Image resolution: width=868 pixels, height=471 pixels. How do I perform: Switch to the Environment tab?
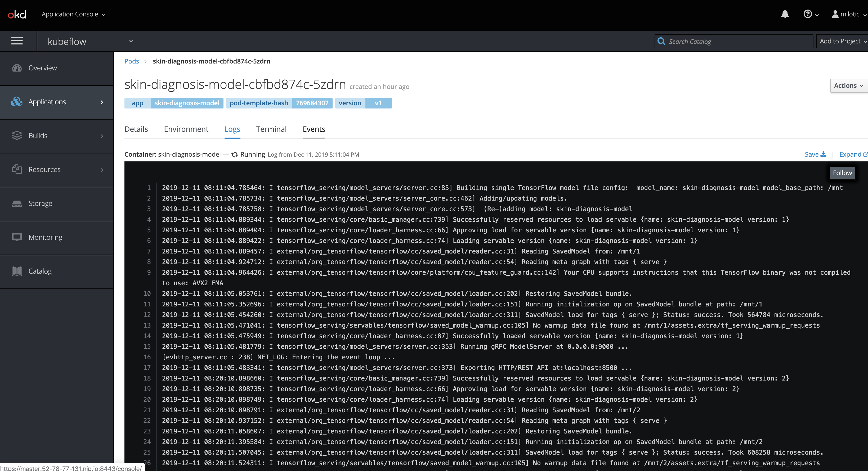coord(186,129)
